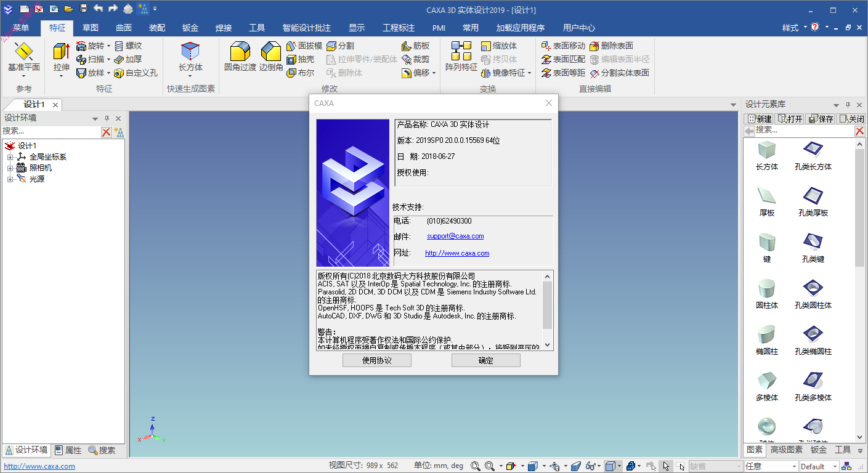Select the 删除表面 delete face tool
This screenshot has height=473, width=868.
612,46
